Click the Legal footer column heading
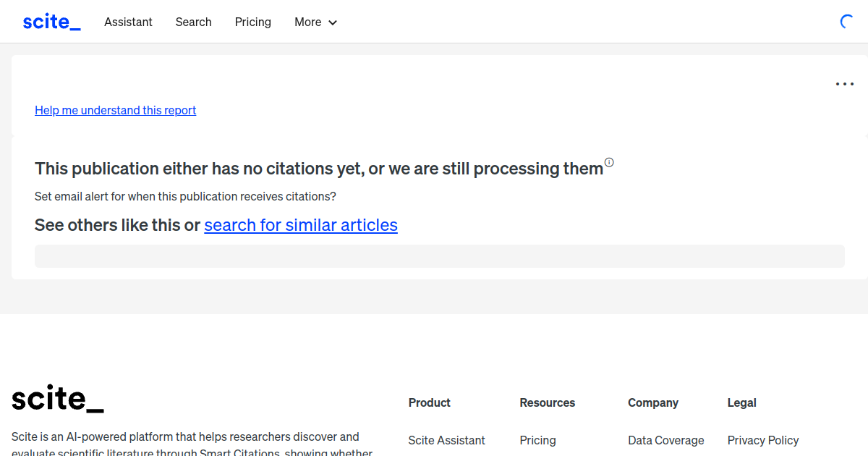 point(741,402)
